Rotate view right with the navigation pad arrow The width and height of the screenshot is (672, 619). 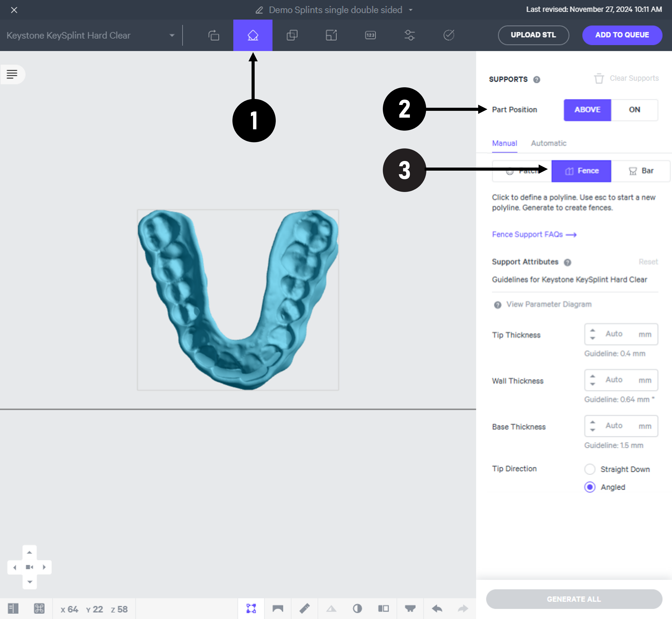44,567
